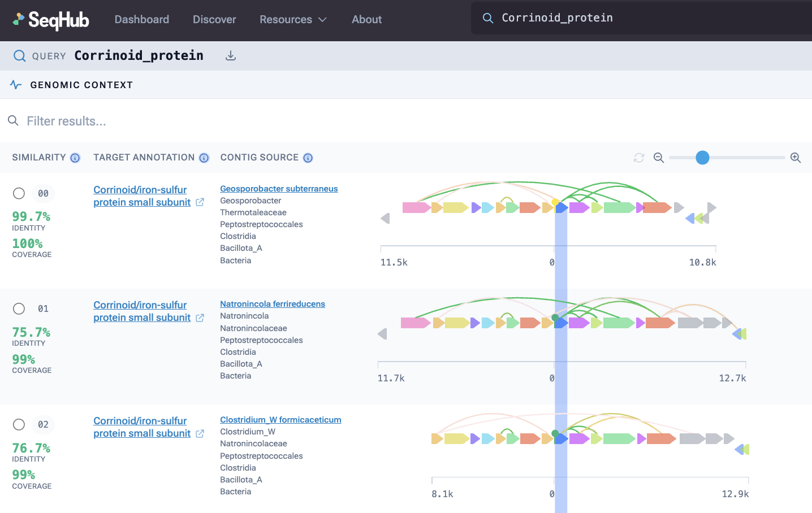Click the green marker dot in Natronincola row
The width and height of the screenshot is (812, 513).
click(x=555, y=318)
